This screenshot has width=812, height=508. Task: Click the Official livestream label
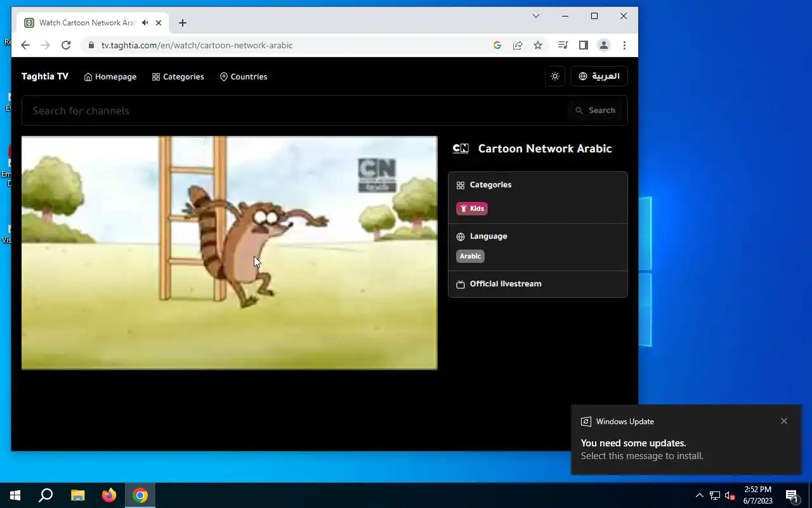pos(506,284)
